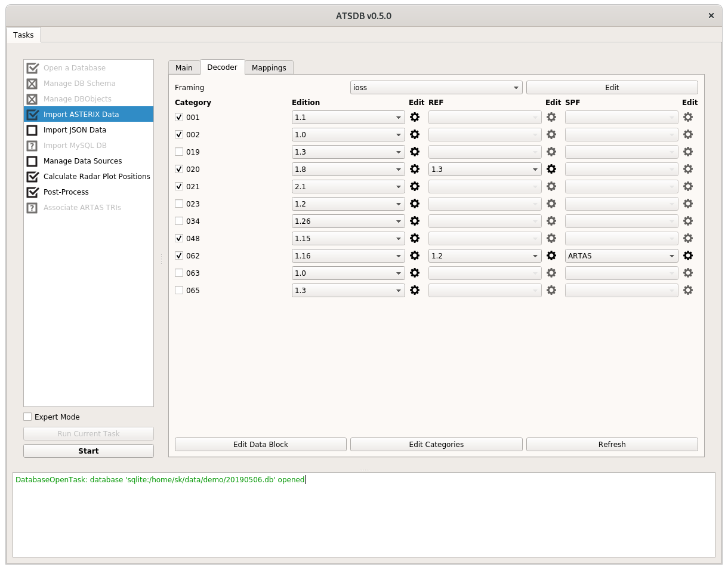Select Post-Process task in list
This screenshot has height=570, width=728.
(88, 192)
